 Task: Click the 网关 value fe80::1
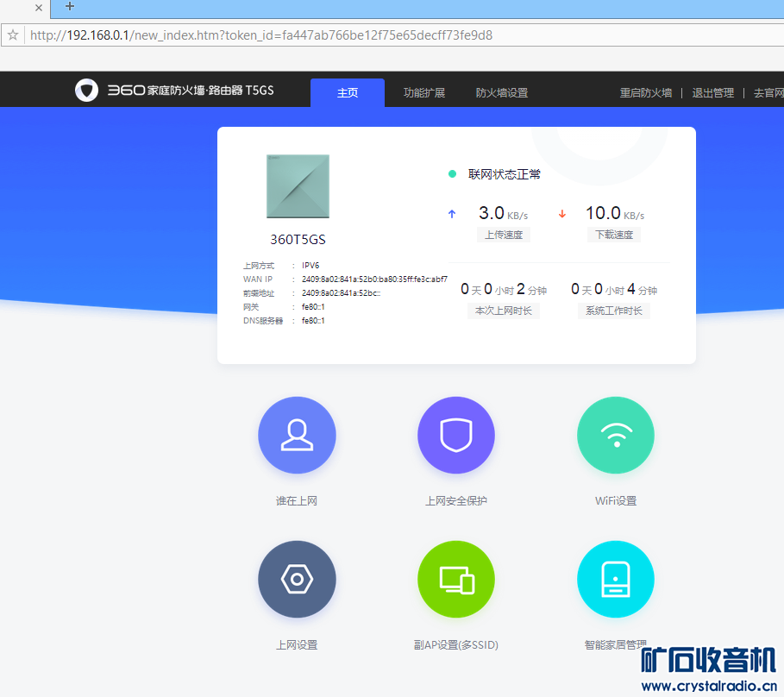tap(313, 306)
